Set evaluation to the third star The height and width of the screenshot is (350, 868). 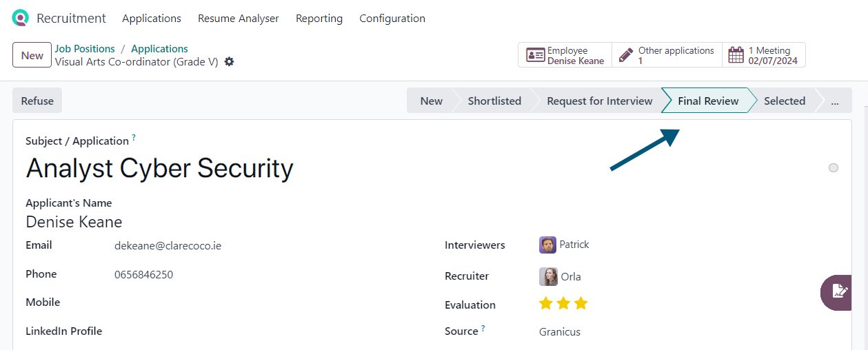[581, 303]
